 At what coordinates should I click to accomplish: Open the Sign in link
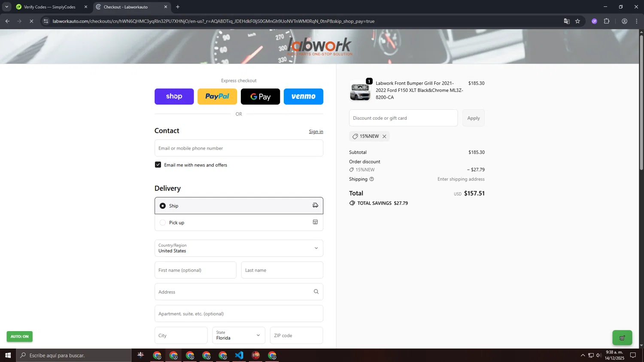tap(316, 132)
